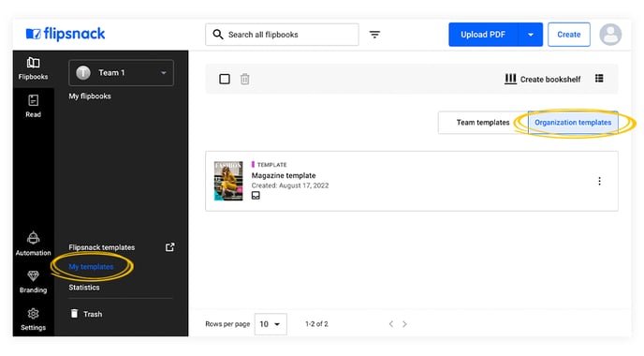Open Trash in side panel
Screen dimensions: 644x356
pyautogui.click(x=87, y=314)
